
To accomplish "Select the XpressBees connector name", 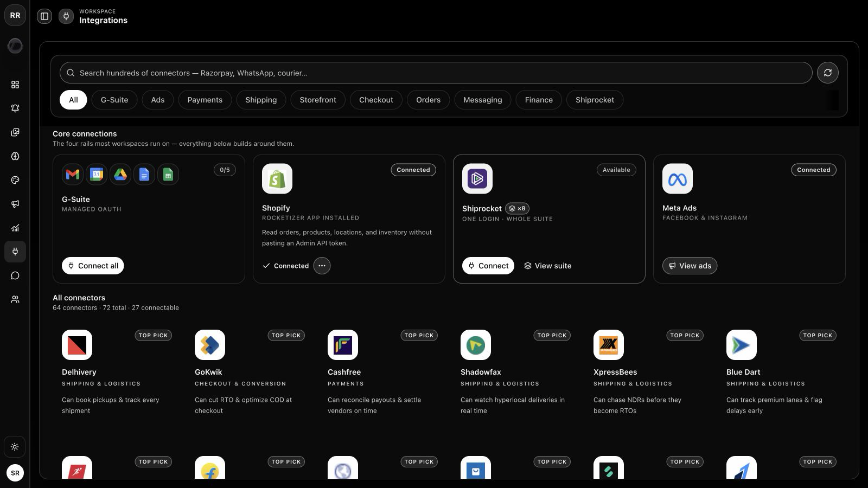I will point(615,372).
